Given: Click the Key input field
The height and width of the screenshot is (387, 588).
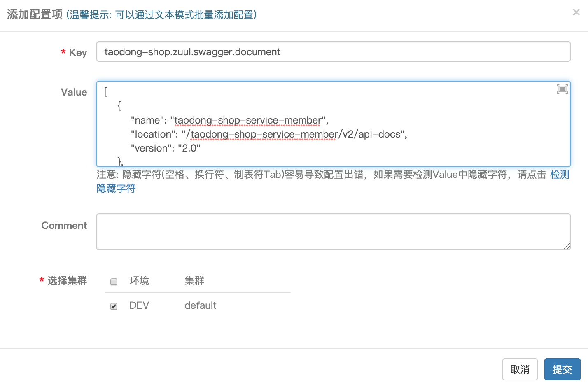Looking at the screenshot, I should [x=333, y=51].
